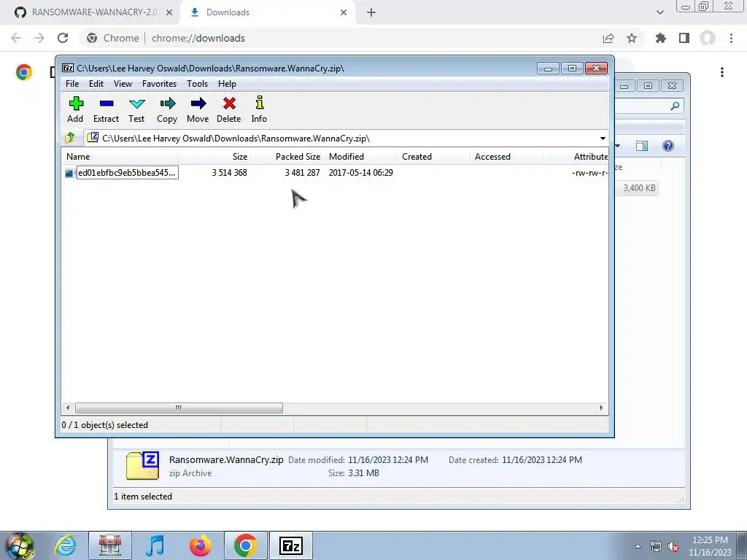The height and width of the screenshot is (560, 747).
Task: Switch to 7-Zip on the taskbar
Action: [291, 545]
